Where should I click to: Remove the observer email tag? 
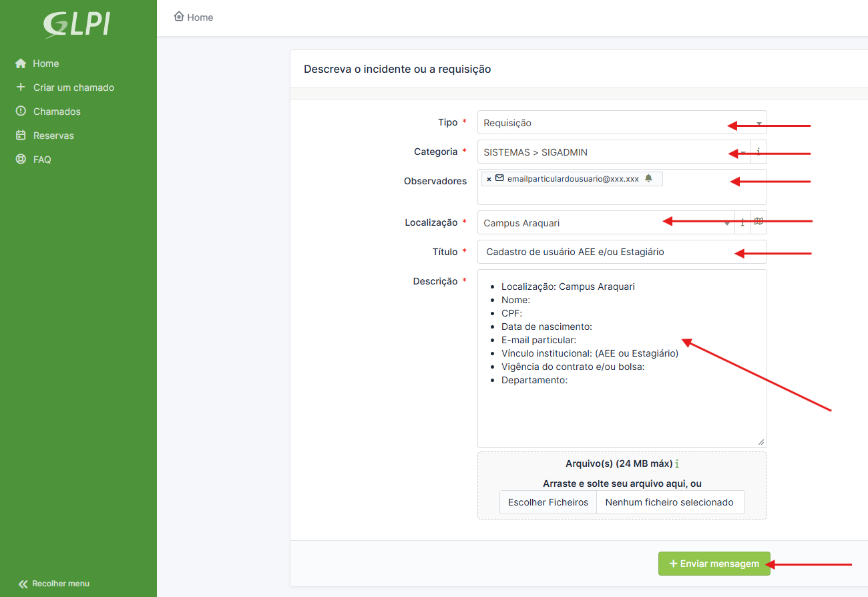[x=489, y=179]
